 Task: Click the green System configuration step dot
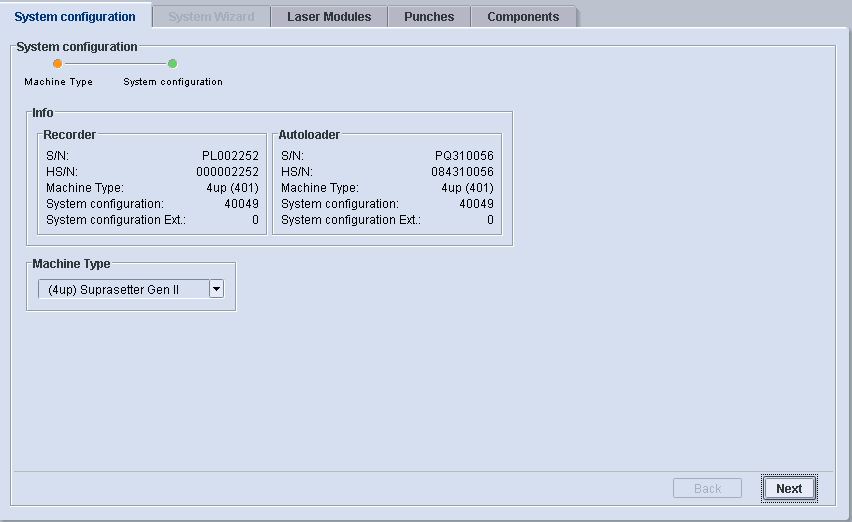[x=172, y=64]
